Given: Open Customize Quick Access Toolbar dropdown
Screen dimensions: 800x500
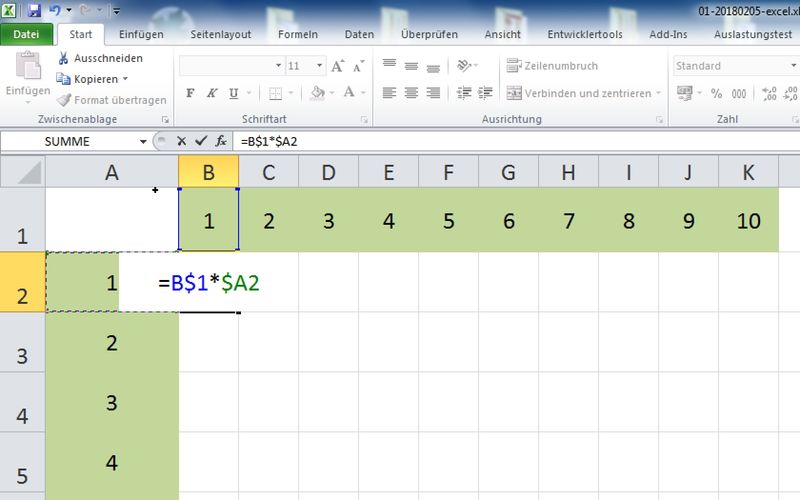Looking at the screenshot, I should pos(116,11).
